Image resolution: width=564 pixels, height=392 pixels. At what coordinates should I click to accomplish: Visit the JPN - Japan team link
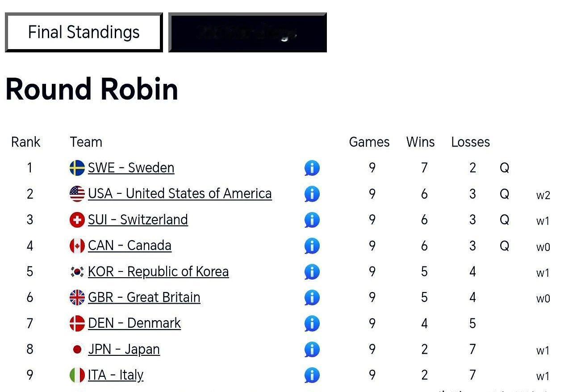[124, 349]
